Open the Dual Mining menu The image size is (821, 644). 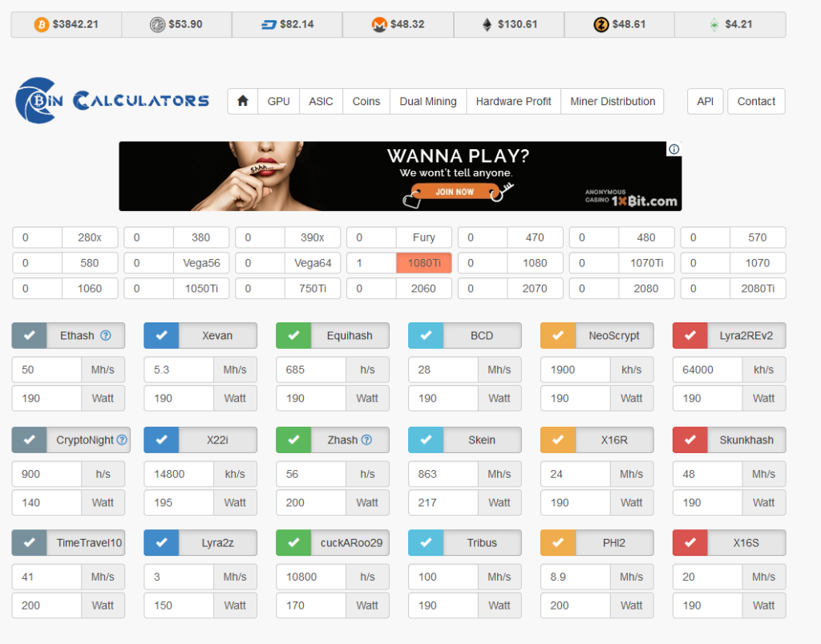click(x=427, y=101)
